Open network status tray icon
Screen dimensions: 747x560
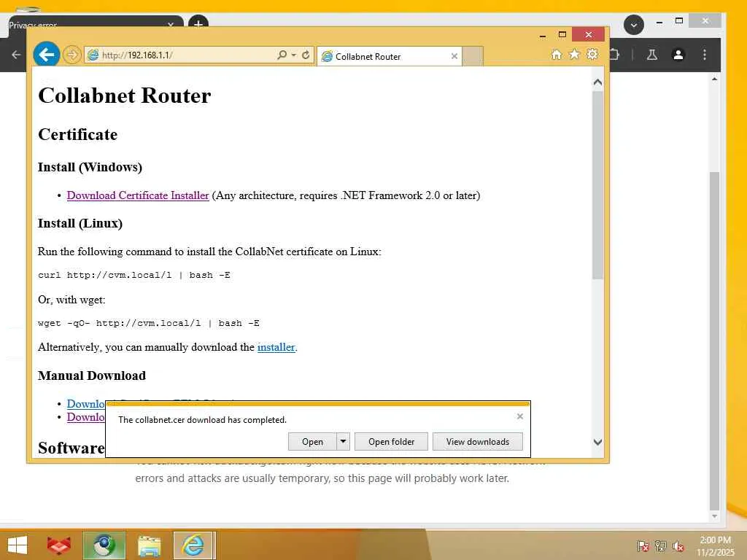click(x=660, y=545)
